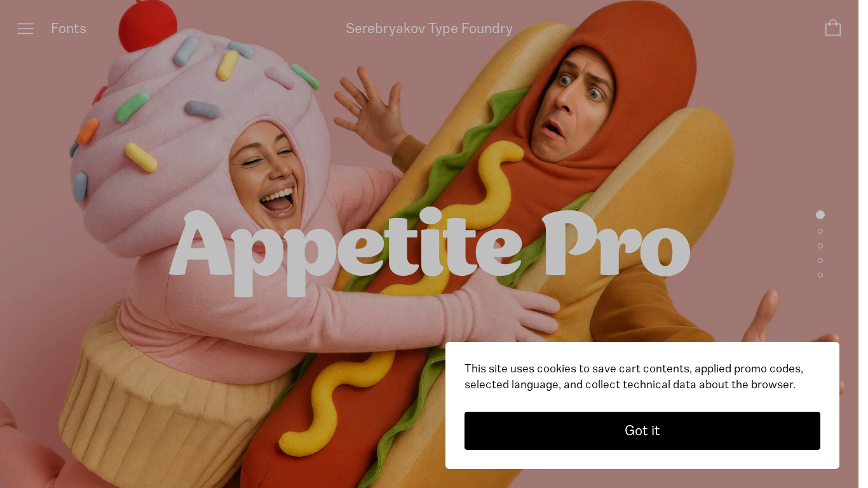Click the Serebryakov Type Foundry site title
Screen dimensions: 868x488
click(429, 29)
